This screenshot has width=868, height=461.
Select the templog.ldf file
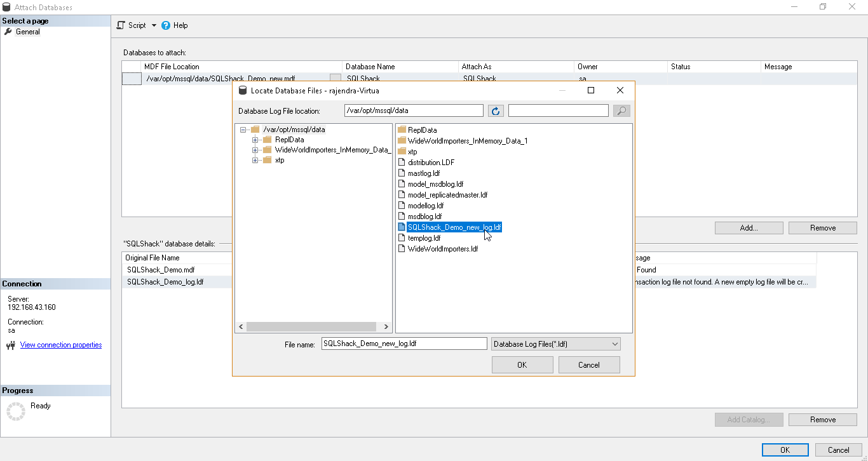424,238
